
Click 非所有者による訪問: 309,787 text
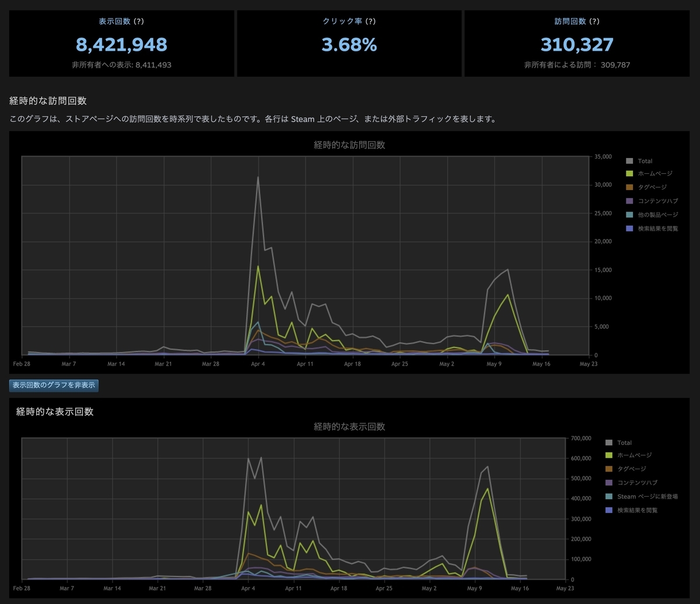tap(577, 65)
